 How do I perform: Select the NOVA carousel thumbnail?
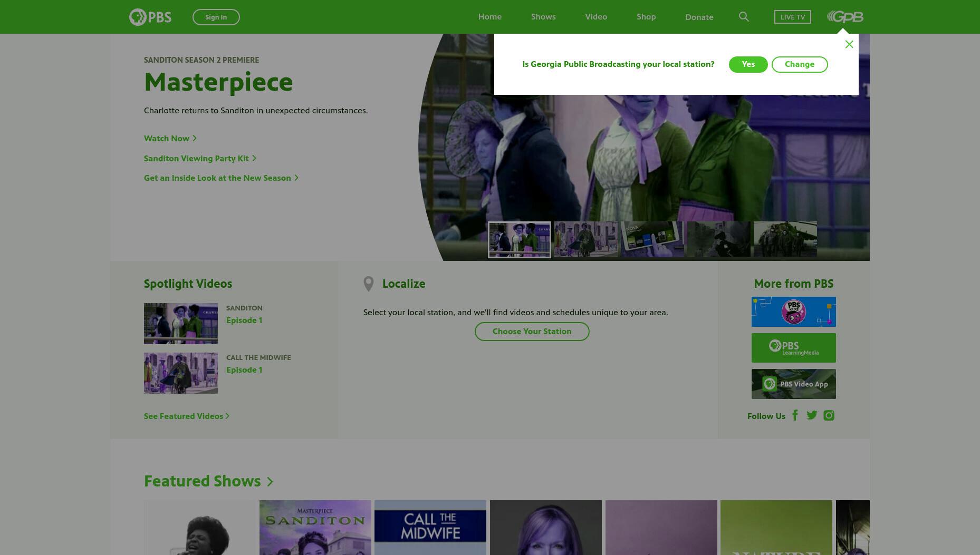(x=652, y=239)
